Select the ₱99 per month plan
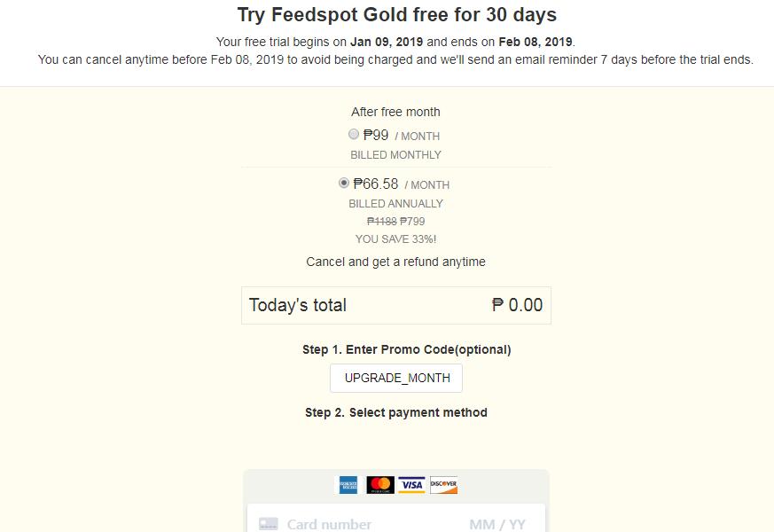This screenshot has height=532, width=774. (x=354, y=134)
